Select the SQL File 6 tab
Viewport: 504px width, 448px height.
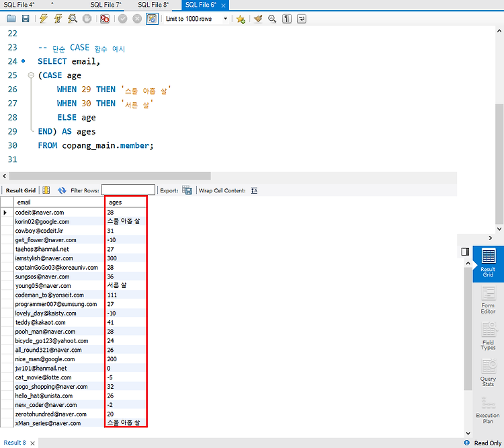pos(200,5)
